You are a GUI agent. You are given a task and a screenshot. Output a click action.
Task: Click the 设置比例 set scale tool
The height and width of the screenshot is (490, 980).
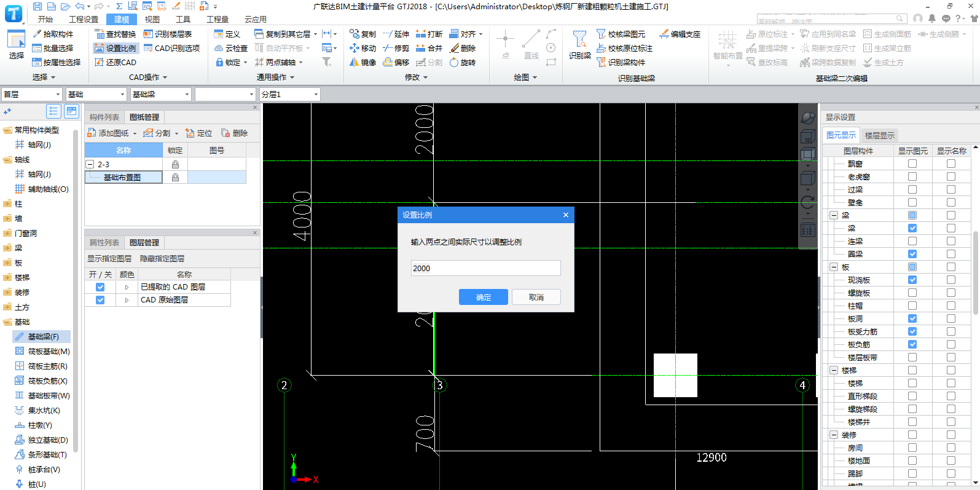(116, 48)
